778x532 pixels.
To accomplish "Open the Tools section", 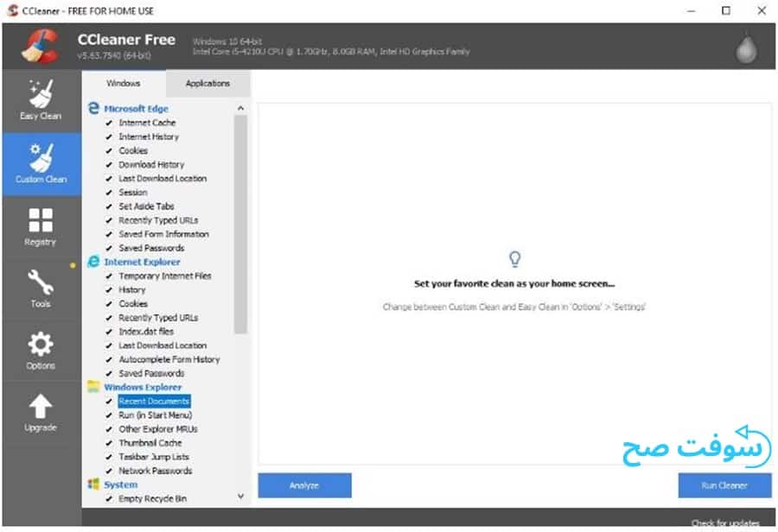I will [41, 288].
